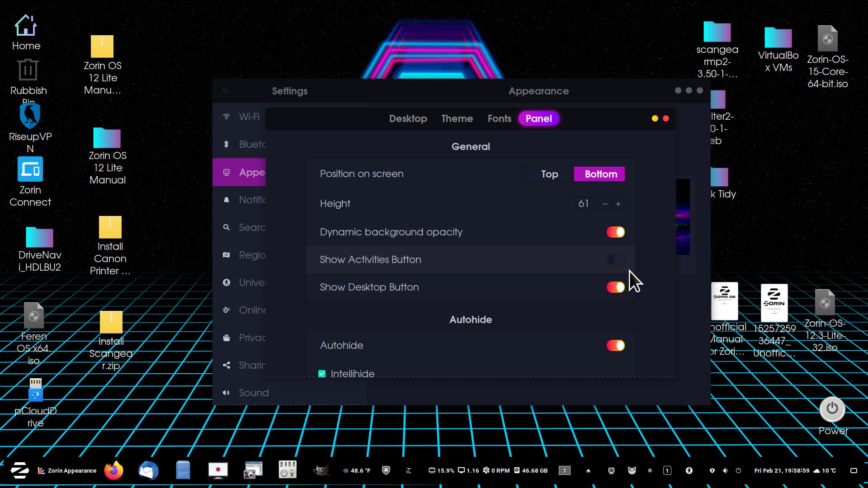Decrease panel height with minus button
868x488 pixels.
coord(605,204)
